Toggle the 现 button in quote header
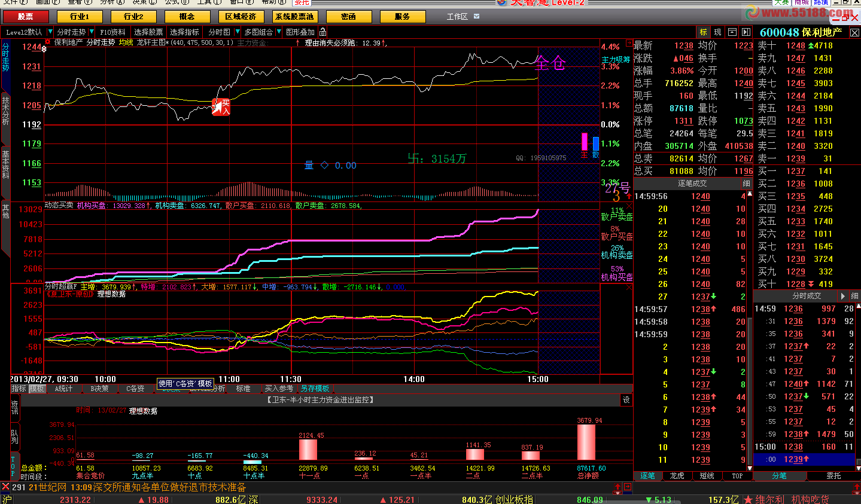 (x=718, y=32)
